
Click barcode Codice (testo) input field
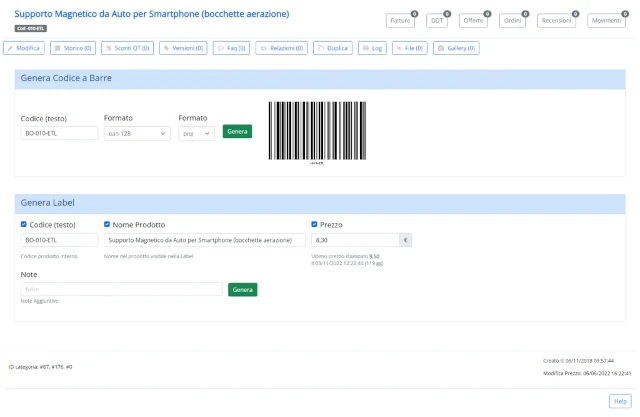[x=59, y=133]
